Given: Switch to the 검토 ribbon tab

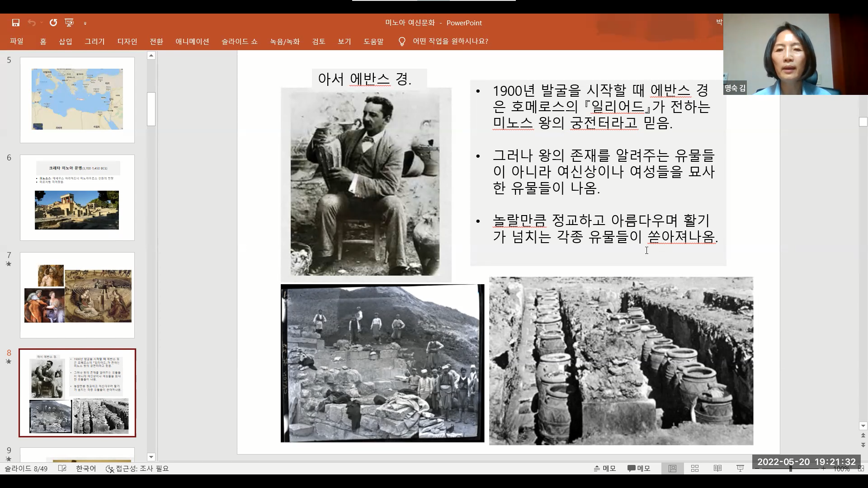Looking at the screenshot, I should pos(319,41).
